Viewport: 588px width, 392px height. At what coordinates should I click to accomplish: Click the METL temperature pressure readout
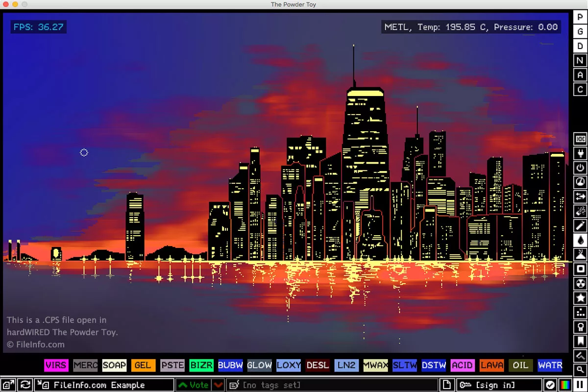(x=471, y=27)
